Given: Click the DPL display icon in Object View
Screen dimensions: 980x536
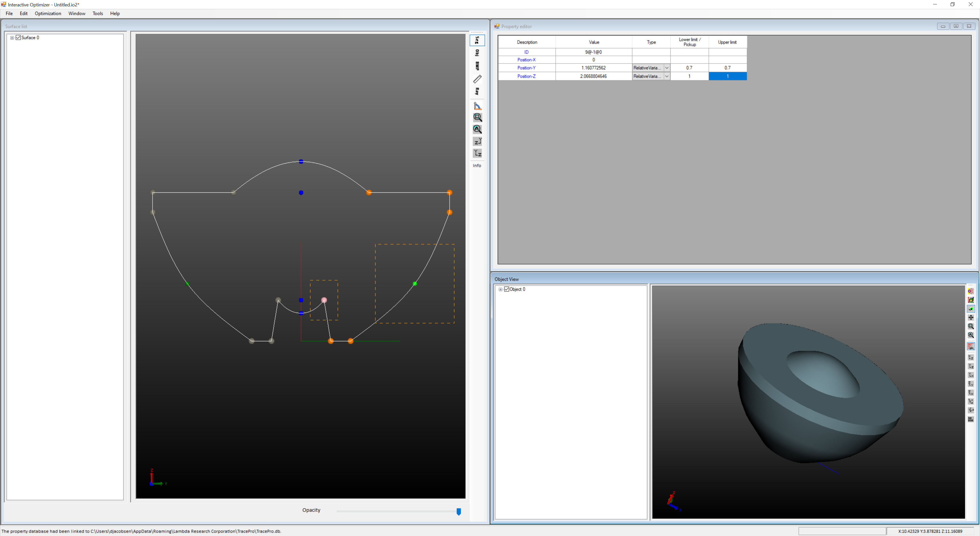Looking at the screenshot, I should pyautogui.click(x=971, y=346).
